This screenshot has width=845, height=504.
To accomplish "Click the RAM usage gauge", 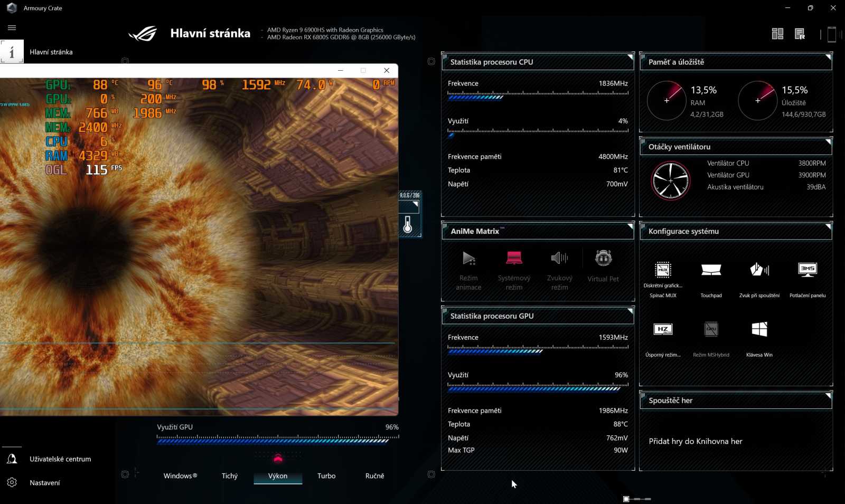I will tap(666, 100).
